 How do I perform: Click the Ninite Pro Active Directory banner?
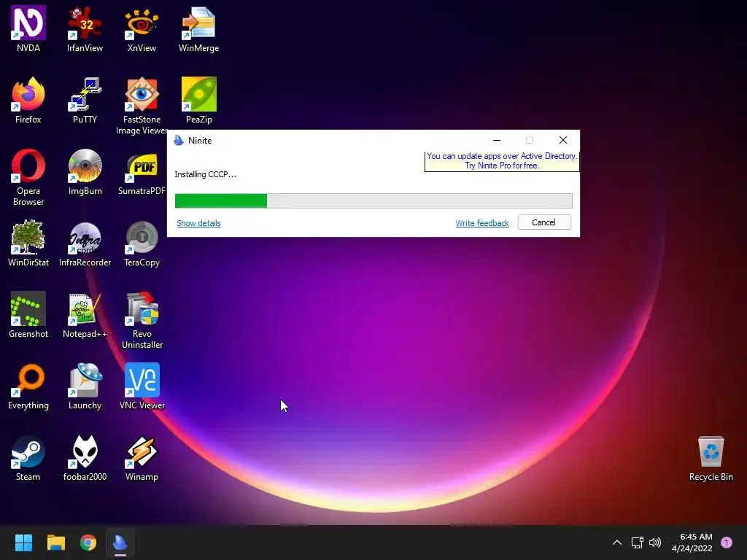pyautogui.click(x=502, y=161)
